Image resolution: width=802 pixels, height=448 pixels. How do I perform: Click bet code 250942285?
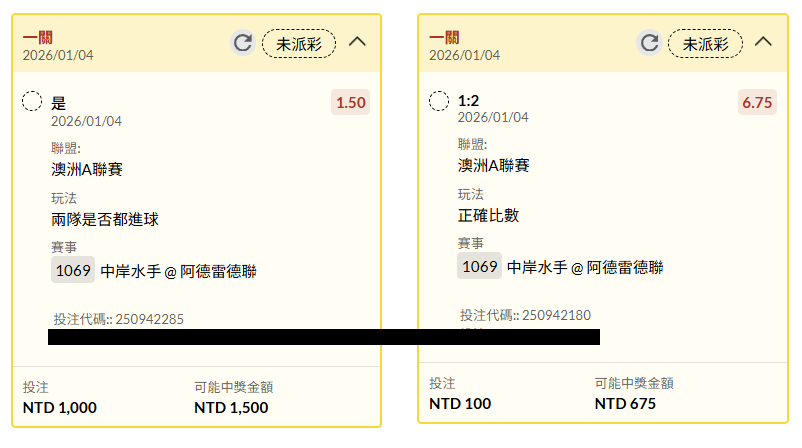[149, 319]
